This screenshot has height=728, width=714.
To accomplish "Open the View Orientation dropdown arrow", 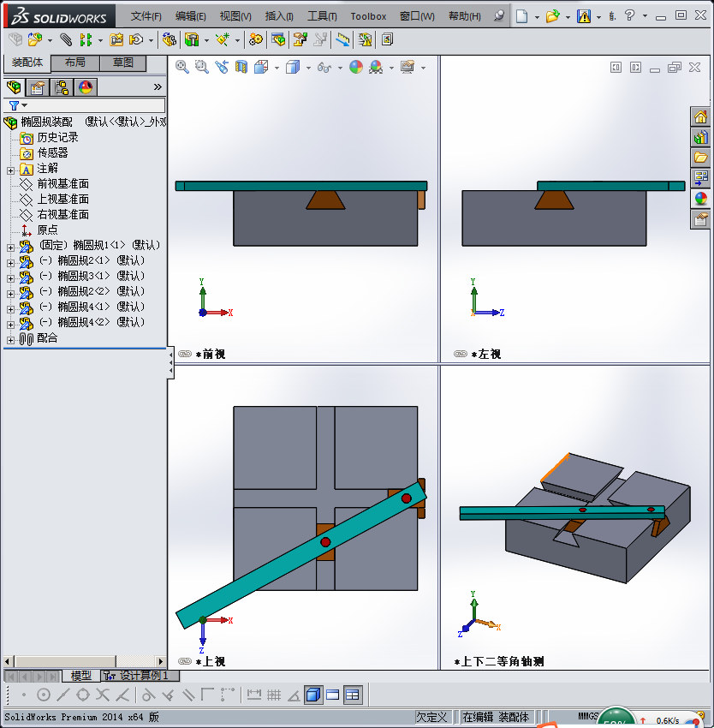I will [x=277, y=68].
